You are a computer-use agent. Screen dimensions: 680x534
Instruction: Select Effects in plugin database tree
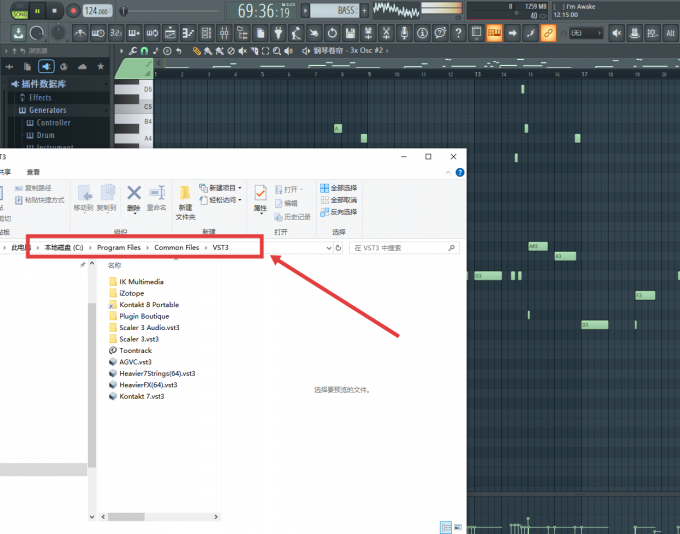click(40, 98)
